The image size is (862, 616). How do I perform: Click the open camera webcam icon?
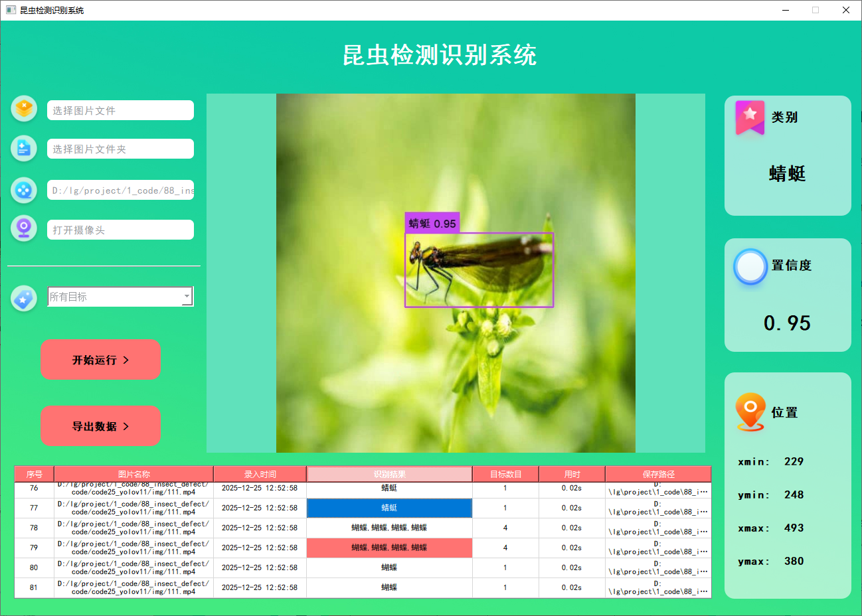(24, 228)
